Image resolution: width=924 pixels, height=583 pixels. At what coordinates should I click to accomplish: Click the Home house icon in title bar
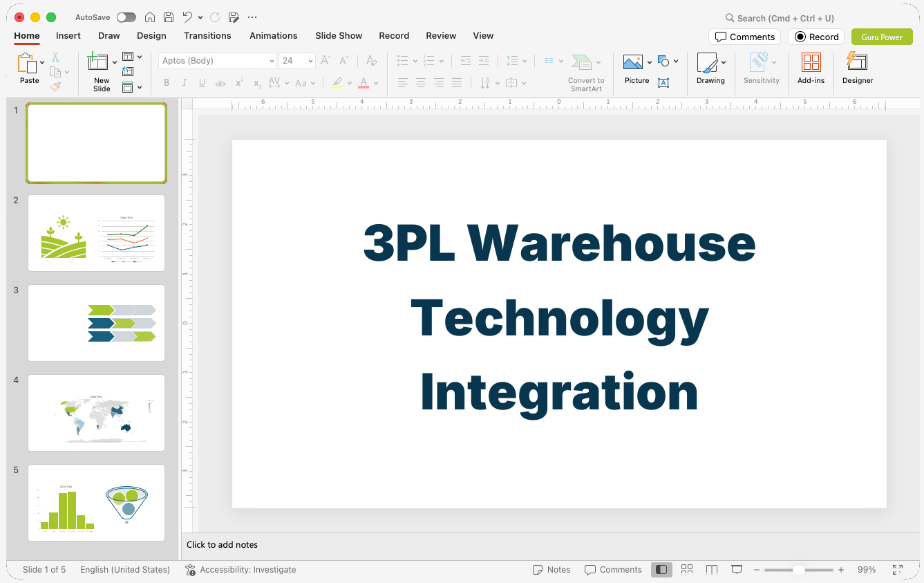click(150, 17)
